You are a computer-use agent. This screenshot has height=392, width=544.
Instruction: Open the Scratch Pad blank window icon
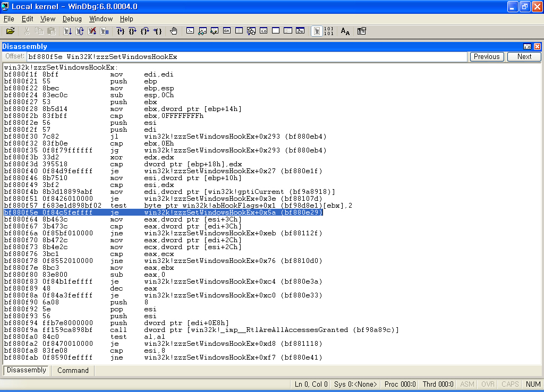[x=276, y=31]
